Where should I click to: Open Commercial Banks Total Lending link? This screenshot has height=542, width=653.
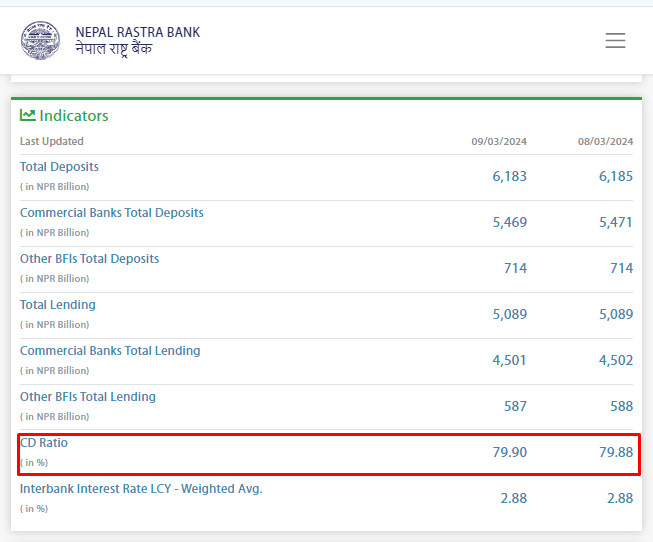click(110, 351)
